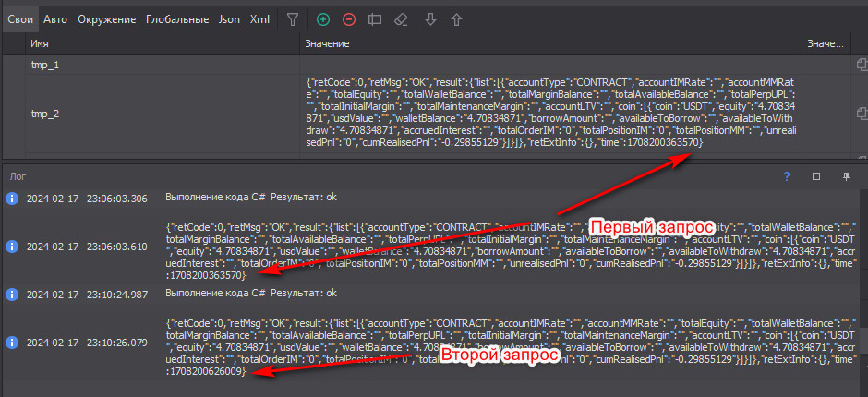Maximize the Лог panel square icon
Image resolution: width=868 pixels, height=397 pixels.
click(816, 176)
